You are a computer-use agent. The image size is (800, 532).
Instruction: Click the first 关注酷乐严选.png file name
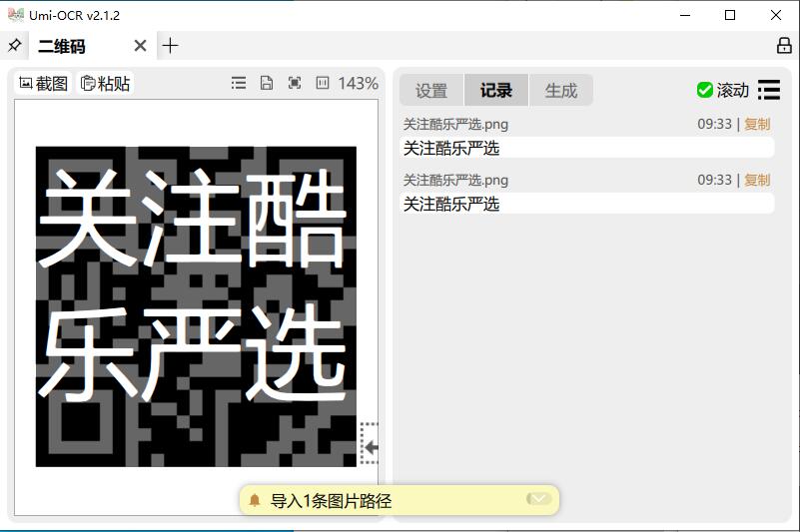coord(455,124)
